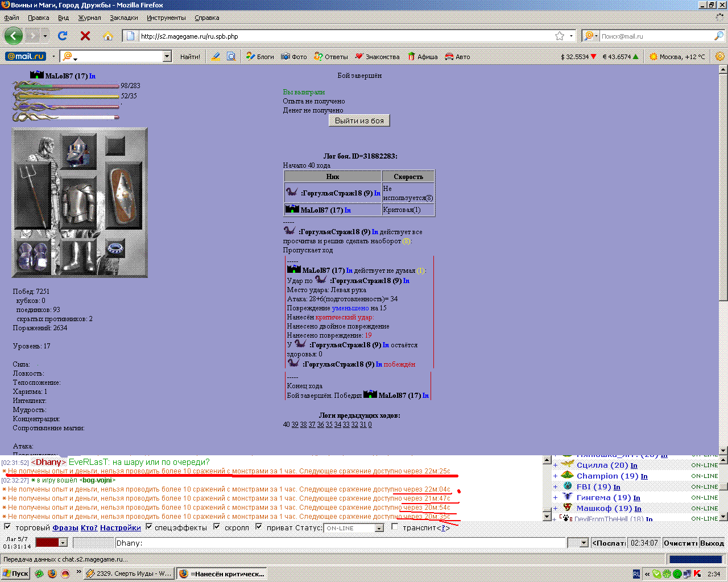The width and height of the screenshot is (728, 582).
Task: Toggle the приват checkbox
Action: (x=259, y=527)
